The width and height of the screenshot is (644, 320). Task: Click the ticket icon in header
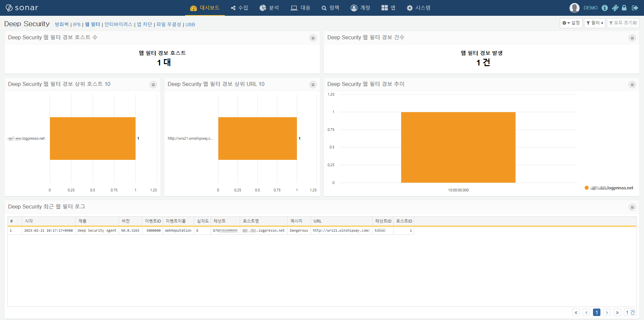(615, 8)
